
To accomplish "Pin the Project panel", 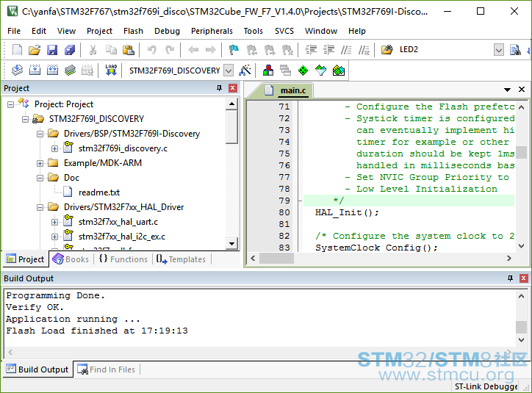I will point(219,88).
